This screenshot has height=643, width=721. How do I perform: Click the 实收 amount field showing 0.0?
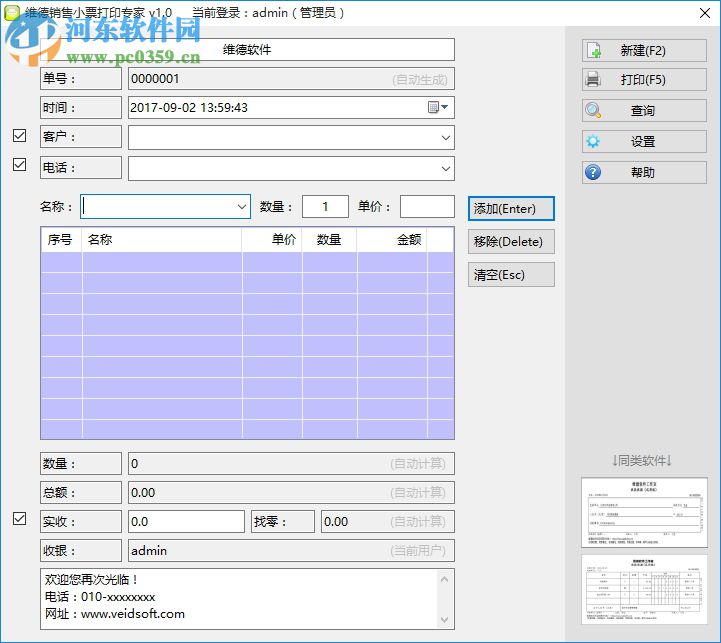[x=186, y=522]
